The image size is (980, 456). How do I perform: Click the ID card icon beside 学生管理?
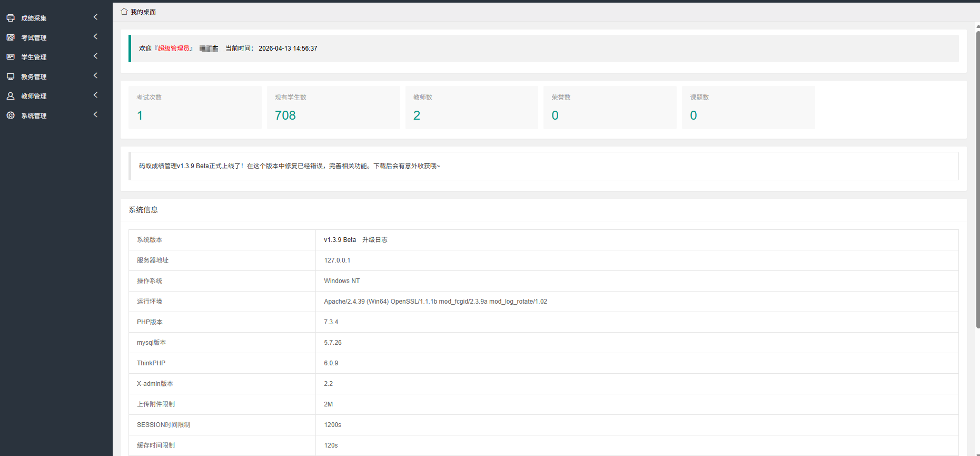coord(11,57)
